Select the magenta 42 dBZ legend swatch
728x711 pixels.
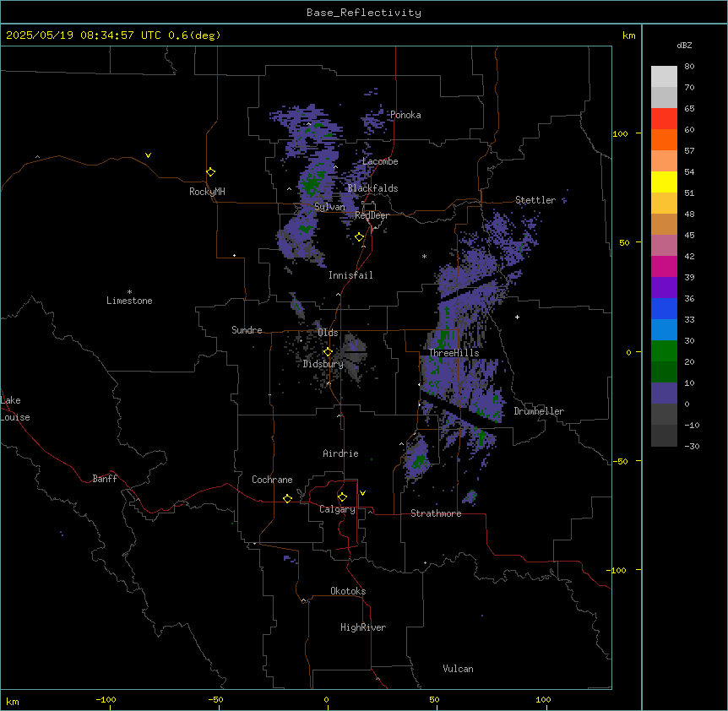(x=664, y=266)
